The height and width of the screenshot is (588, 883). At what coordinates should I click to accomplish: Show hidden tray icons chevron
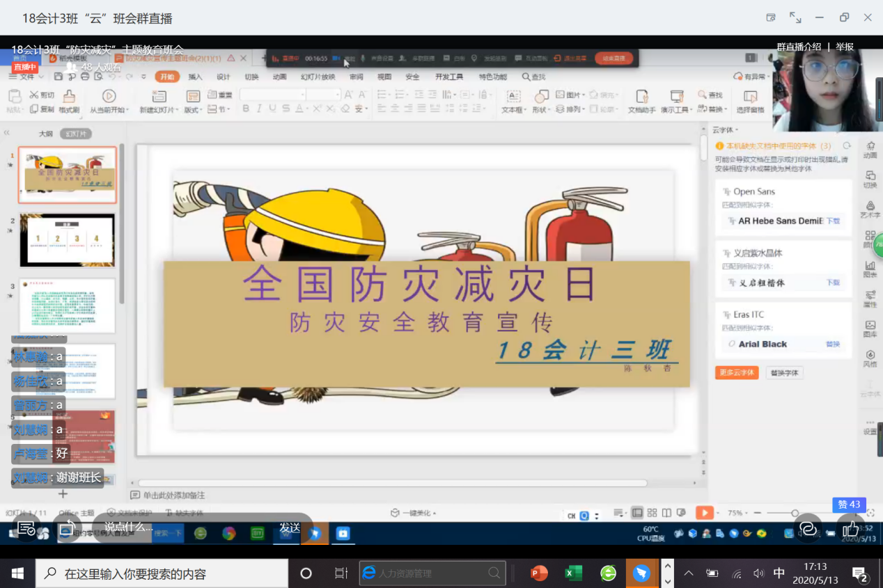point(688,573)
